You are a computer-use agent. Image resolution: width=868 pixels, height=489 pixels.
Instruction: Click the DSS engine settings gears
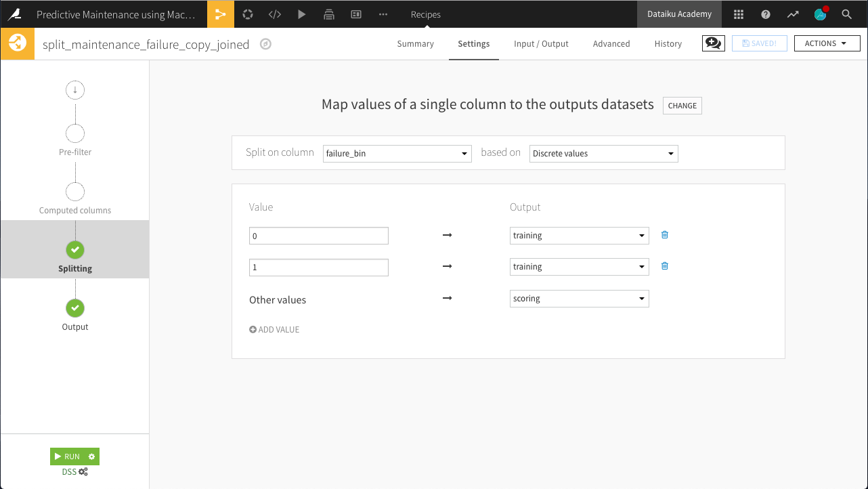coord(83,472)
